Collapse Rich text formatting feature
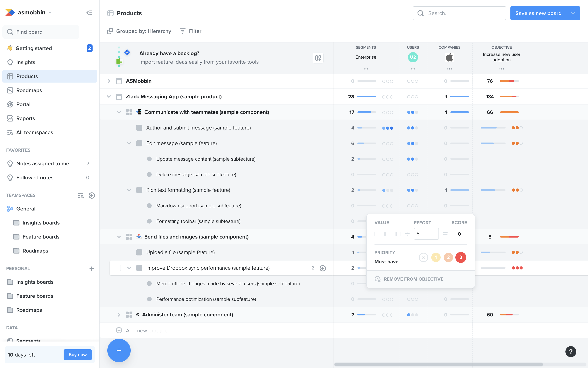Image resolution: width=588 pixels, height=368 pixels. tap(129, 190)
